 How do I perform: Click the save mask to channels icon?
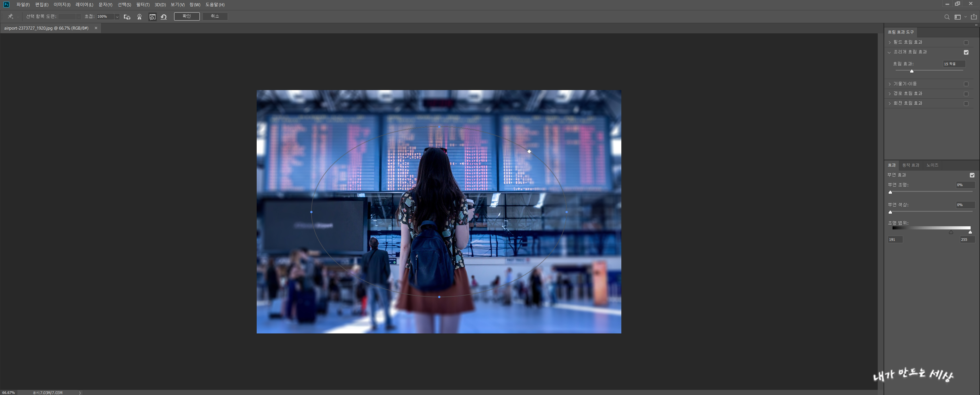(127, 17)
